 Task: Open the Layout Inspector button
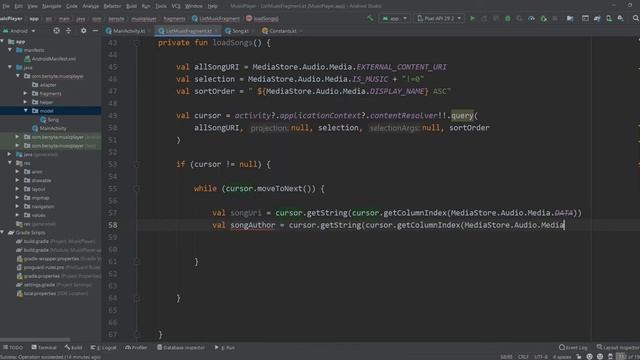click(618, 347)
